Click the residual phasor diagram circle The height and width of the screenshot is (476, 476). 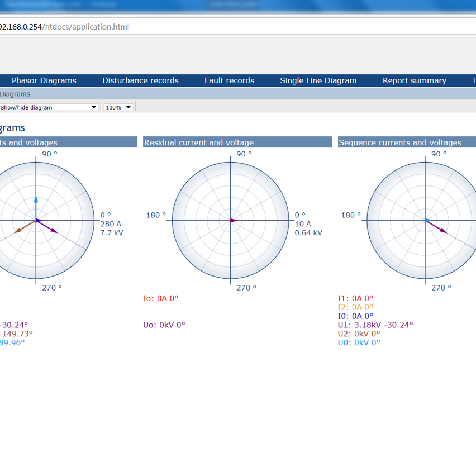pos(230,220)
